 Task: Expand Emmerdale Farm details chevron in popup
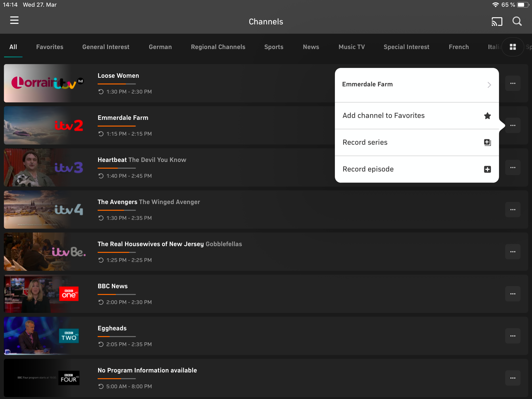(x=489, y=85)
